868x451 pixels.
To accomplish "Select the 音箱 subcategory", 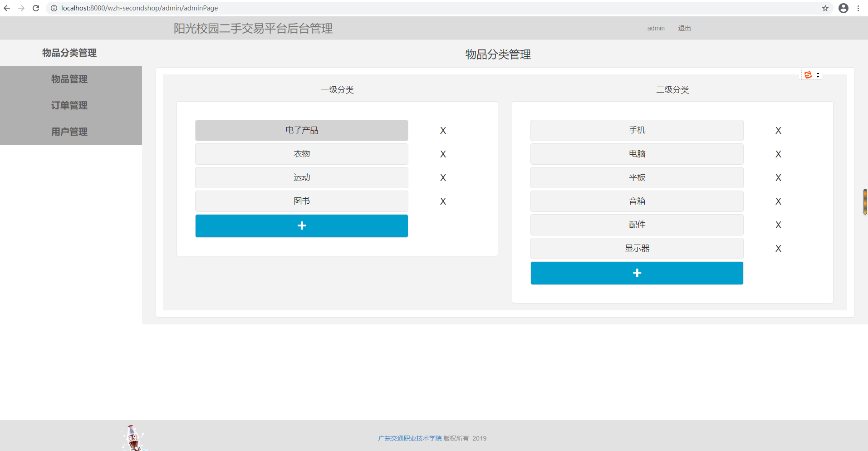I will coord(637,201).
